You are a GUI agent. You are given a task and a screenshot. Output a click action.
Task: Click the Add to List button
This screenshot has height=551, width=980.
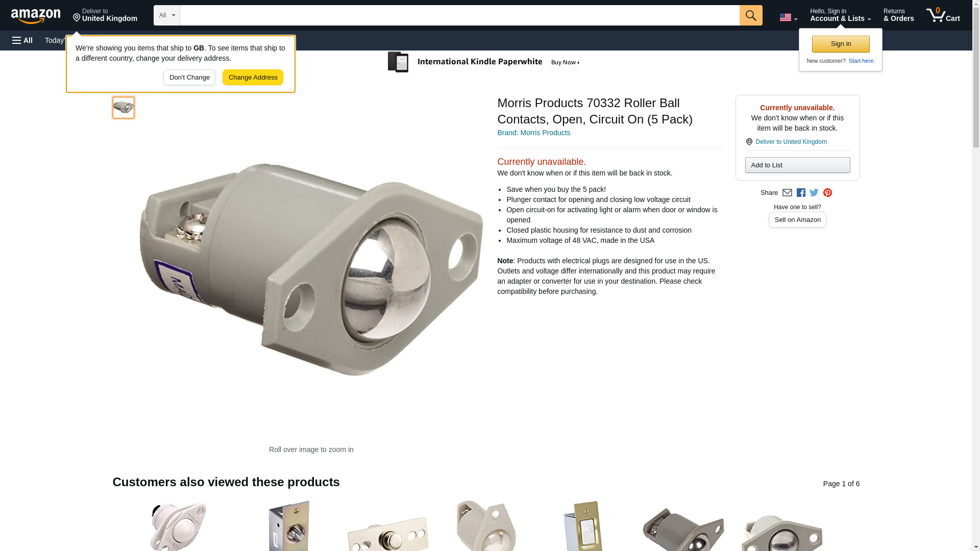click(797, 165)
